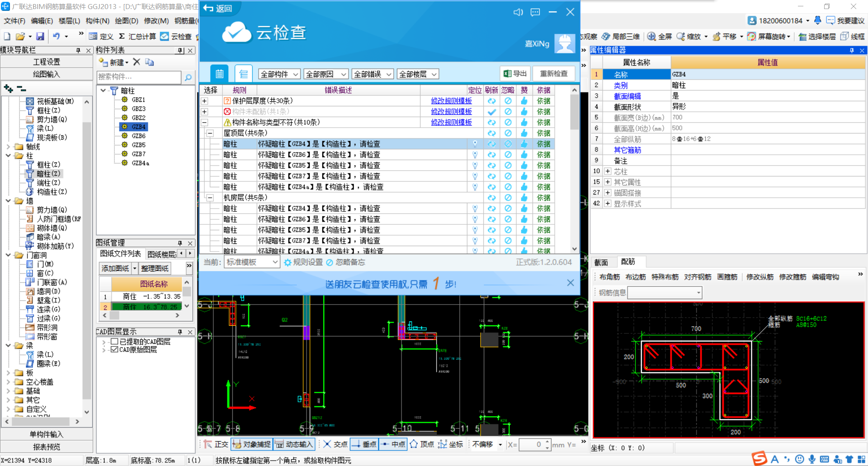Screen dimensions: 868x466
Task: Toggle 正交 orthogonal mode
Action: 216,444
